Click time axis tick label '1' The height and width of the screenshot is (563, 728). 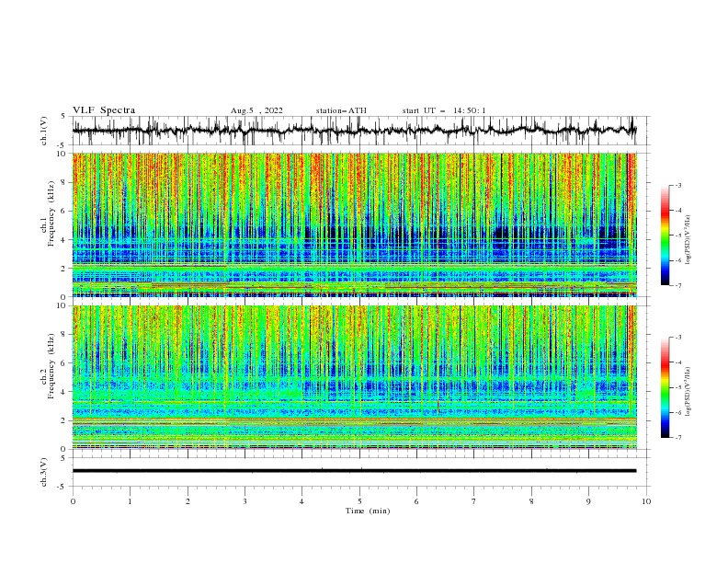(x=130, y=501)
